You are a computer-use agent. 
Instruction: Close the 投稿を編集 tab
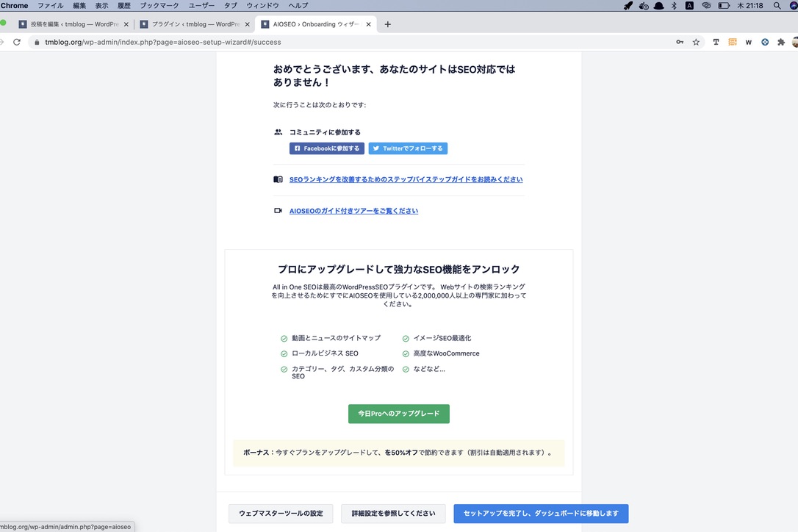(x=126, y=24)
